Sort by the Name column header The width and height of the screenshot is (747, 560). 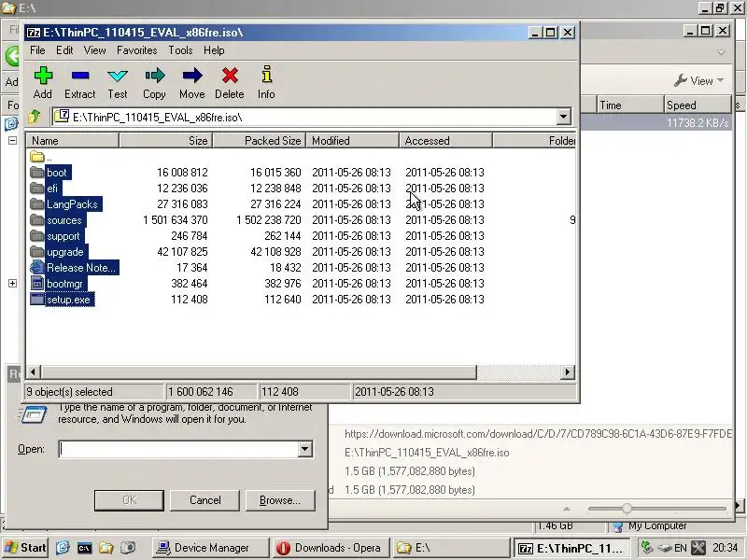[73, 141]
